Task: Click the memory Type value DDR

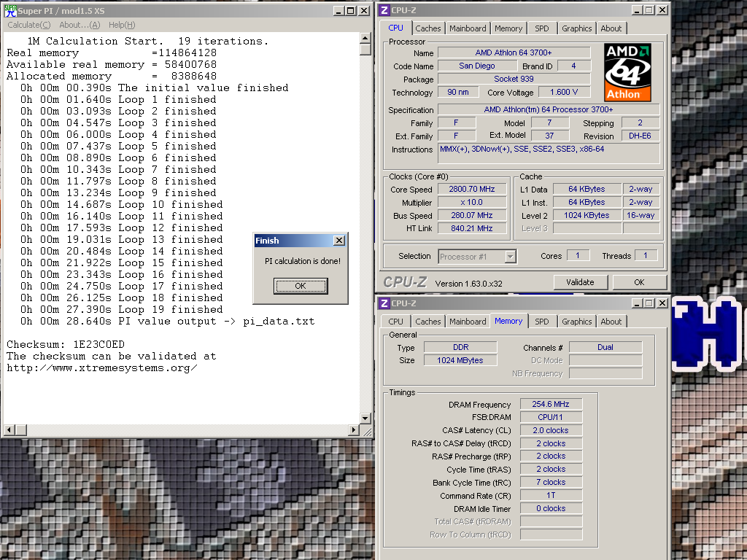Action: (x=461, y=347)
